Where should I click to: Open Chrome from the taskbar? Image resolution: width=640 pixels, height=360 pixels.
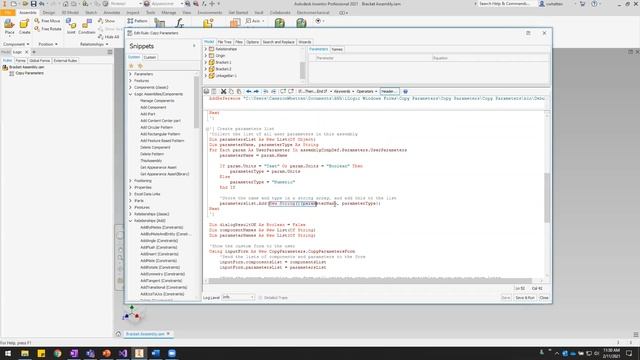58,353
